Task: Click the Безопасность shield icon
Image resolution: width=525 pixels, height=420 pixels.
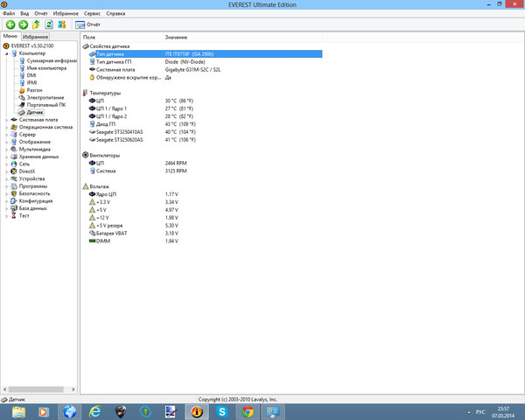Action: pos(14,193)
